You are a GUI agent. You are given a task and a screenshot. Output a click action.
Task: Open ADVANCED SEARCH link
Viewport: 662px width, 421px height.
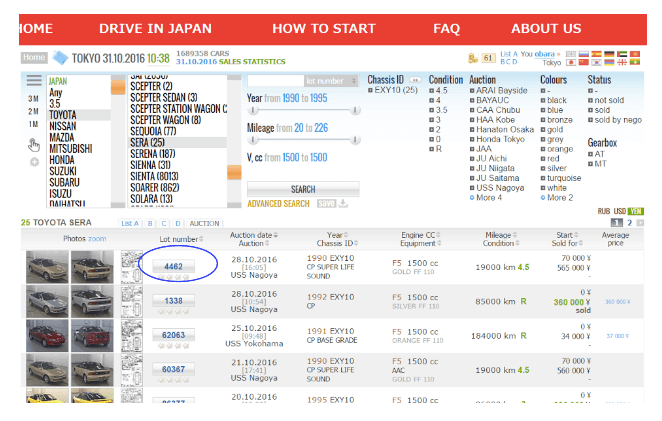coord(278,204)
